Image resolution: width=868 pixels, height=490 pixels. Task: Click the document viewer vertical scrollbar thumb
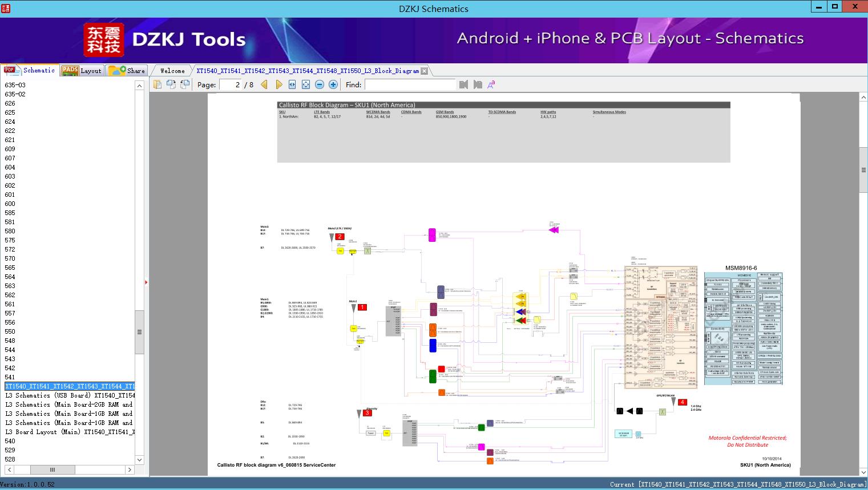[x=863, y=169]
